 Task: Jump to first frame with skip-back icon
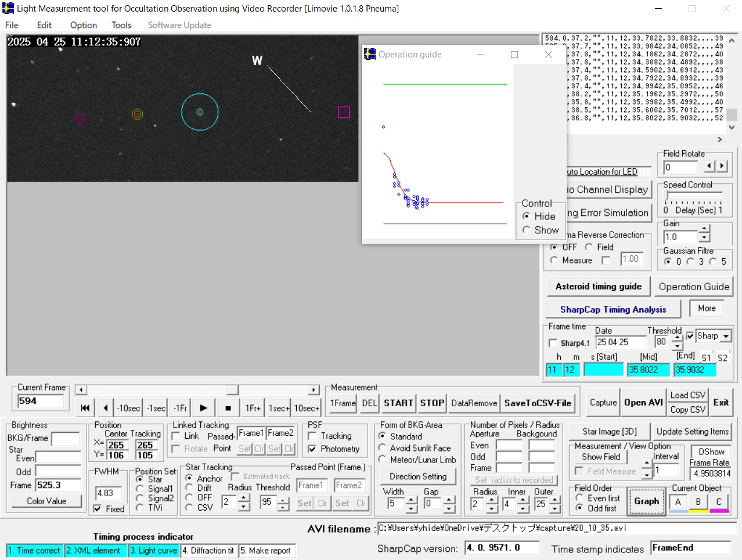coord(85,408)
